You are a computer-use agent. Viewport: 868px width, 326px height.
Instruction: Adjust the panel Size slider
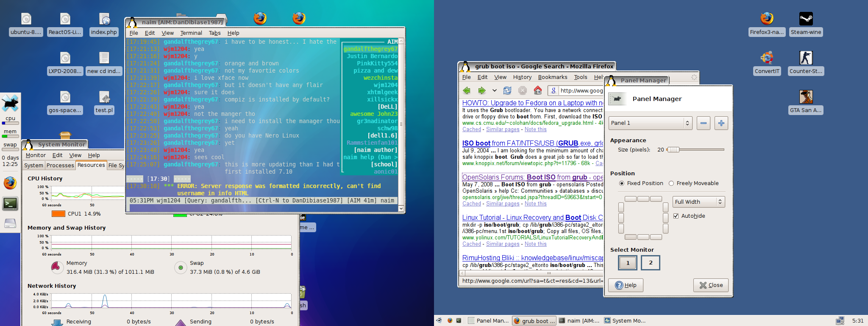coord(673,150)
